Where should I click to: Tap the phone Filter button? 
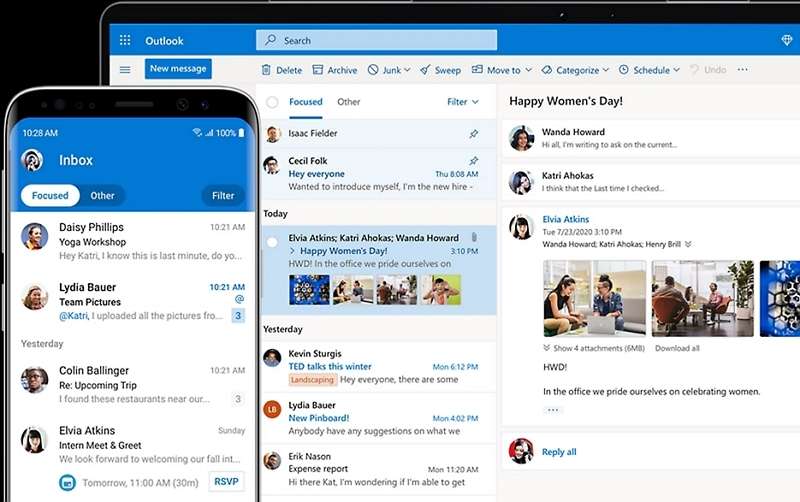(223, 195)
